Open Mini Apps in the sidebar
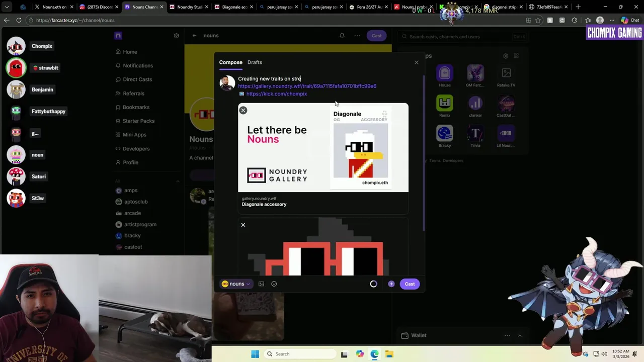Image resolution: width=644 pixels, height=362 pixels. pyautogui.click(x=131, y=135)
